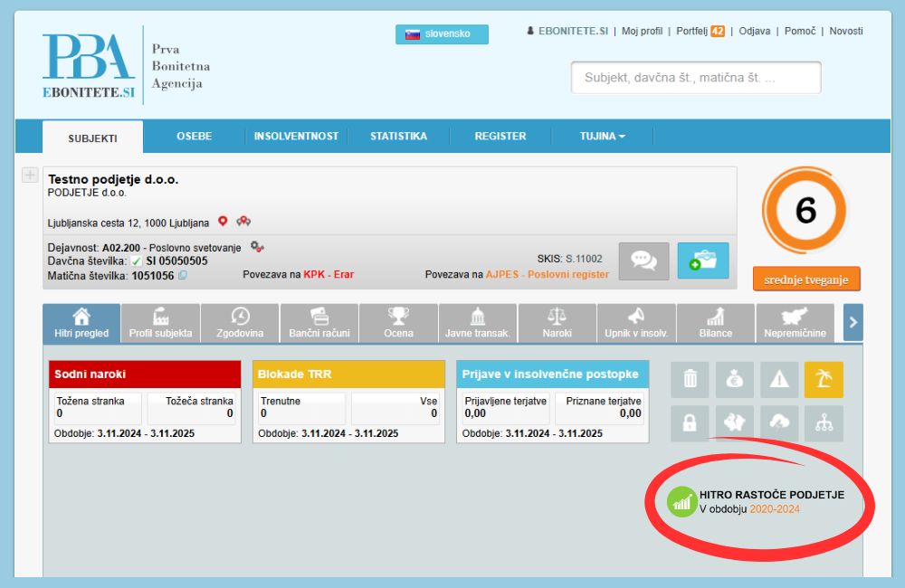Click the warning triangle status icon
The width and height of the screenshot is (905, 588).
(x=779, y=380)
